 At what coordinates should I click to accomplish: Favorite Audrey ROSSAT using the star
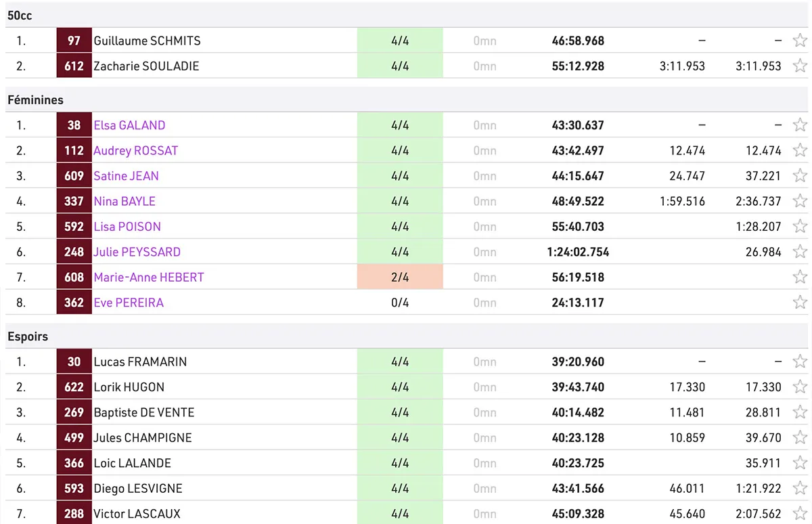coord(800,150)
